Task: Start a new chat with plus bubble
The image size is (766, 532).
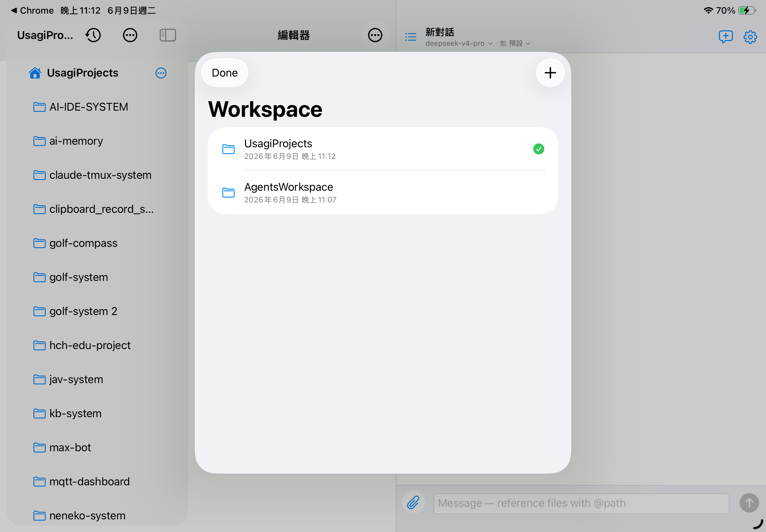Action: tap(725, 37)
